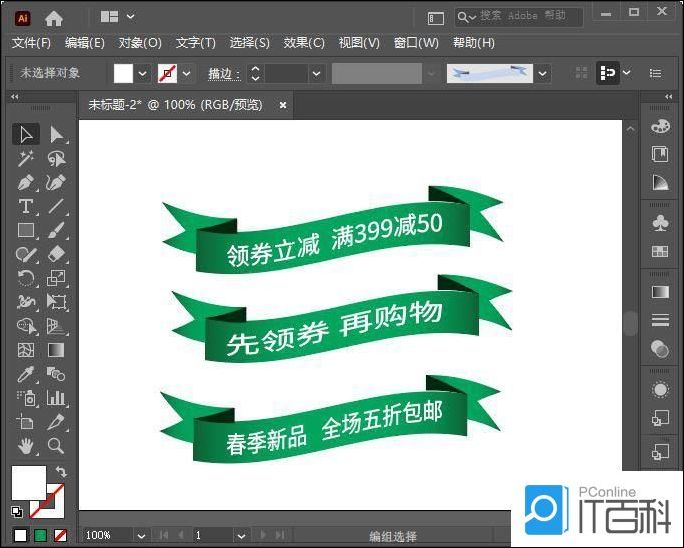Click the 描边 stroke label link
The width and height of the screenshot is (684, 548).
point(221,74)
